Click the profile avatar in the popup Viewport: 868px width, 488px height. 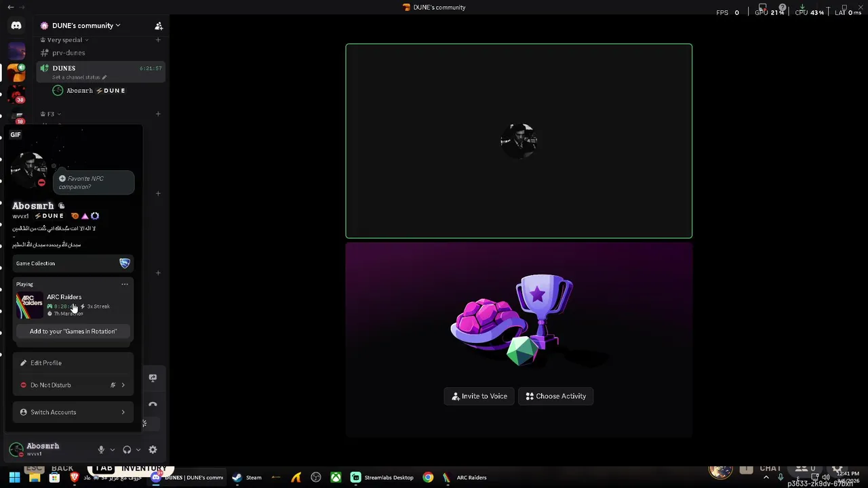tap(28, 169)
